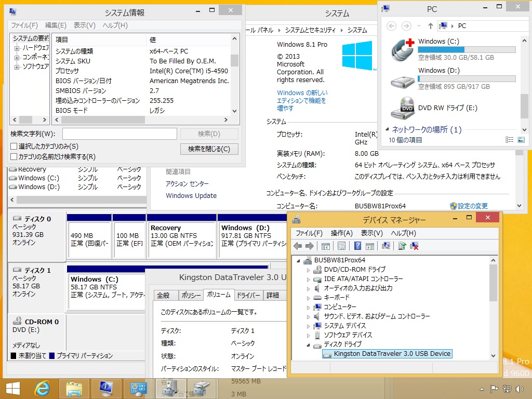Scan for hardware changes via toolbar icon
Image resolution: width=532 pixels, height=399 pixels.
pos(386,246)
